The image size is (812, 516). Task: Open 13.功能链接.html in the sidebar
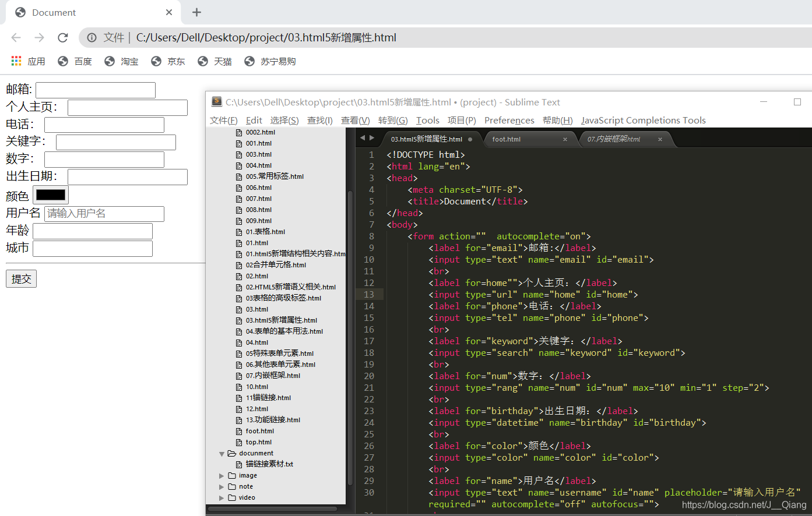[273, 420]
